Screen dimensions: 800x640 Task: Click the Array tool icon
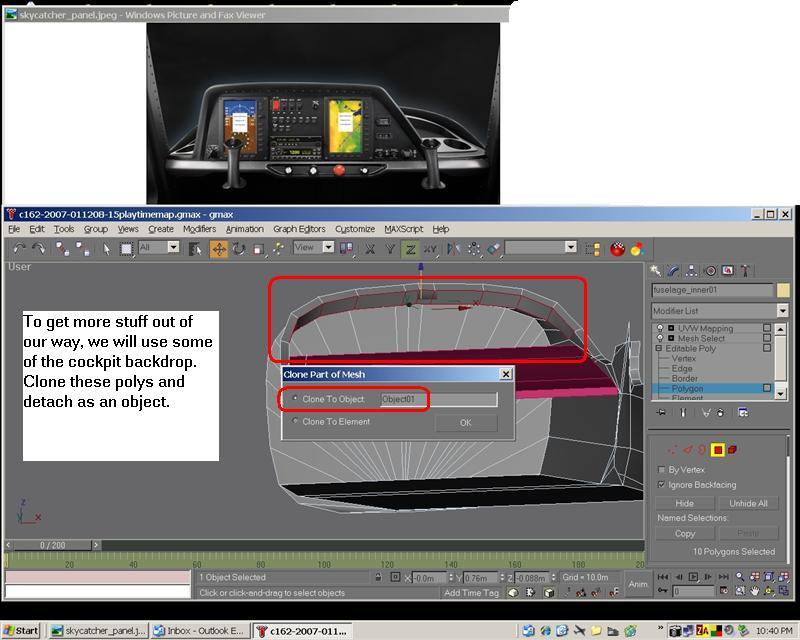click(474, 249)
